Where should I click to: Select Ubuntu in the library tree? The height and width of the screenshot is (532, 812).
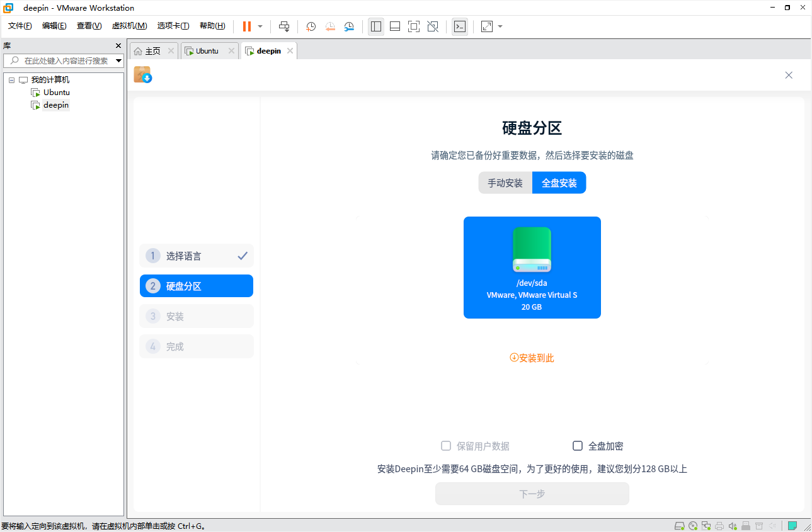point(56,93)
